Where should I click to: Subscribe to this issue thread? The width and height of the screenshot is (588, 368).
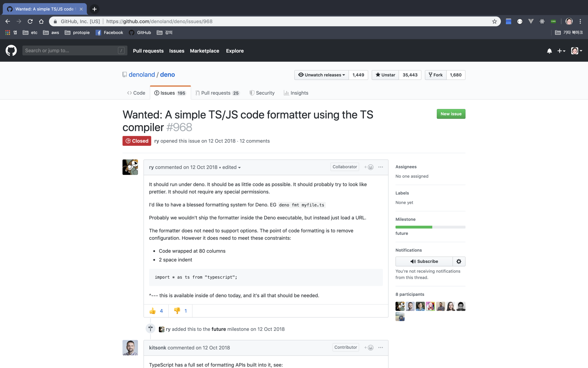(x=424, y=261)
